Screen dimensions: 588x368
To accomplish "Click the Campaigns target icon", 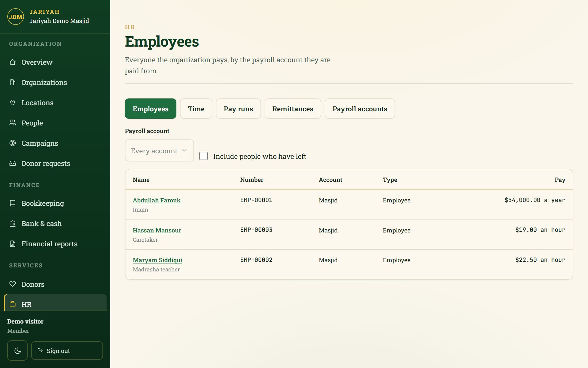I will tap(13, 143).
